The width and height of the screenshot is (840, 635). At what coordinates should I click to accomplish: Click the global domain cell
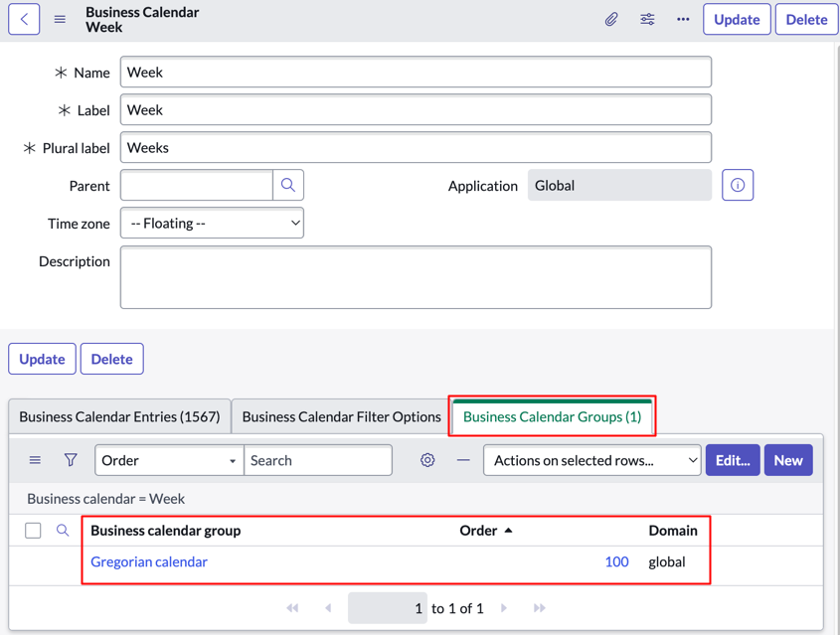(x=667, y=561)
